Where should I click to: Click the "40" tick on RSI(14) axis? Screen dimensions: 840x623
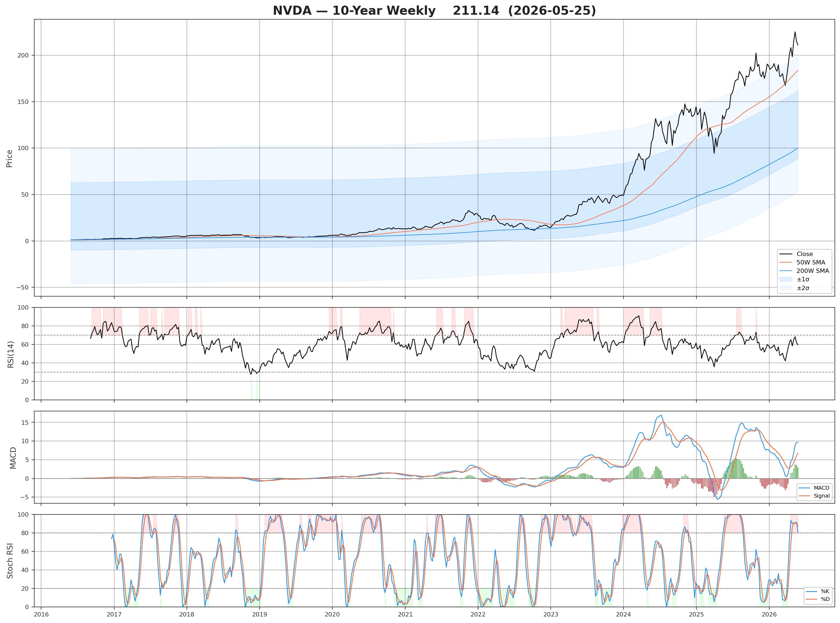click(25, 363)
